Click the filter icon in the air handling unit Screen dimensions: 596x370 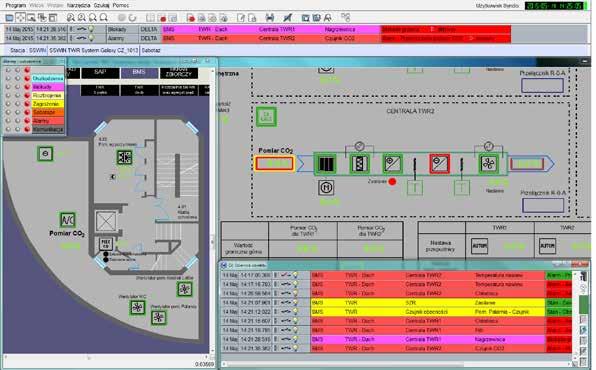pos(359,164)
